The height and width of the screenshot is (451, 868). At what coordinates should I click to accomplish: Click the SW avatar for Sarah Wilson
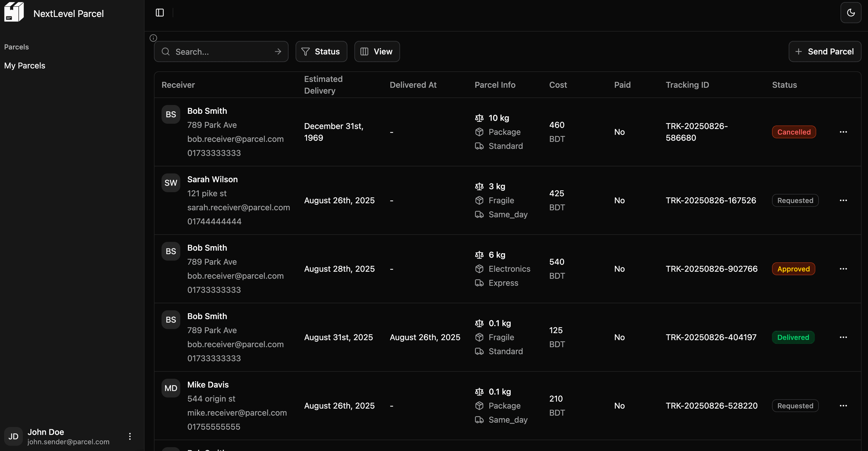[x=171, y=183]
